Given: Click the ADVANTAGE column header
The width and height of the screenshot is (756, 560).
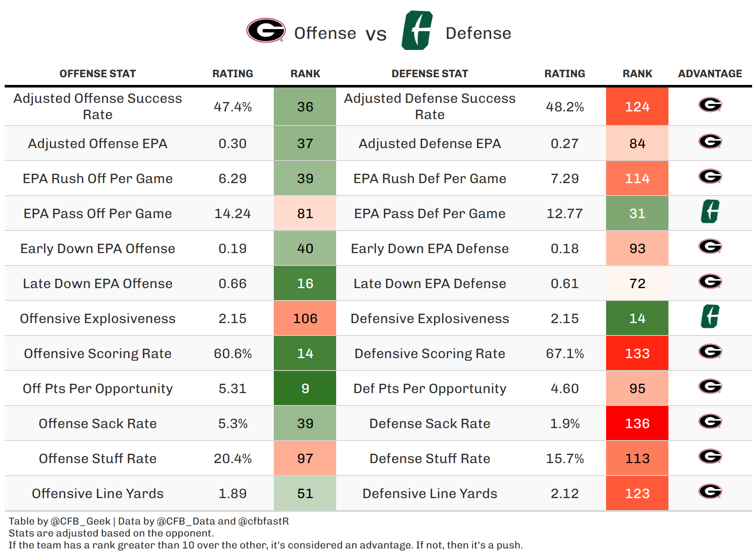Looking at the screenshot, I should click(x=710, y=74).
